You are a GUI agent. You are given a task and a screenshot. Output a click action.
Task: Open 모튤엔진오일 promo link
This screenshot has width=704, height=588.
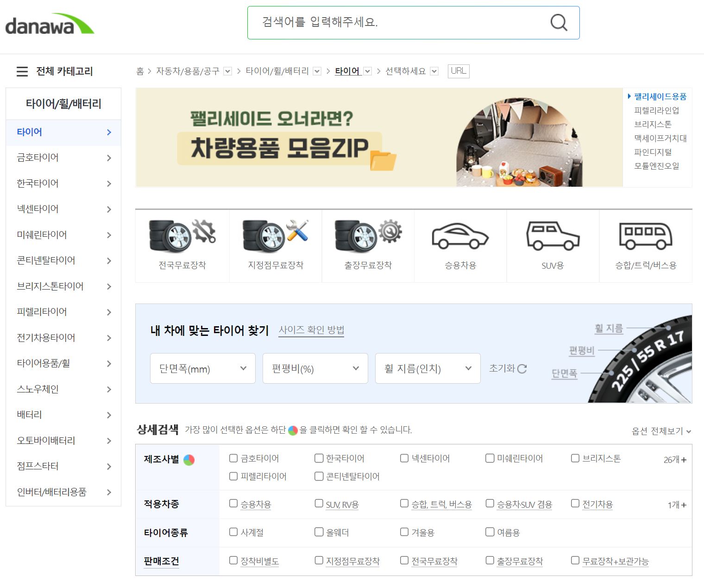[x=656, y=166]
